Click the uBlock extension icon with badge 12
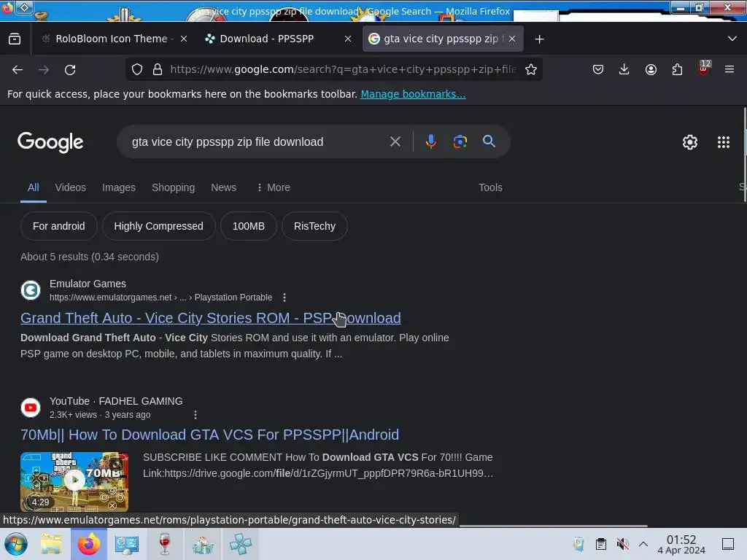 [704, 69]
